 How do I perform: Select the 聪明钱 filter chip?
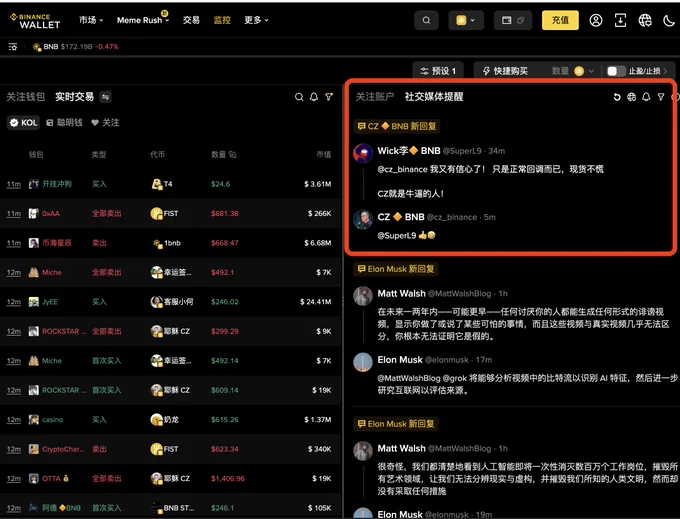coord(64,123)
